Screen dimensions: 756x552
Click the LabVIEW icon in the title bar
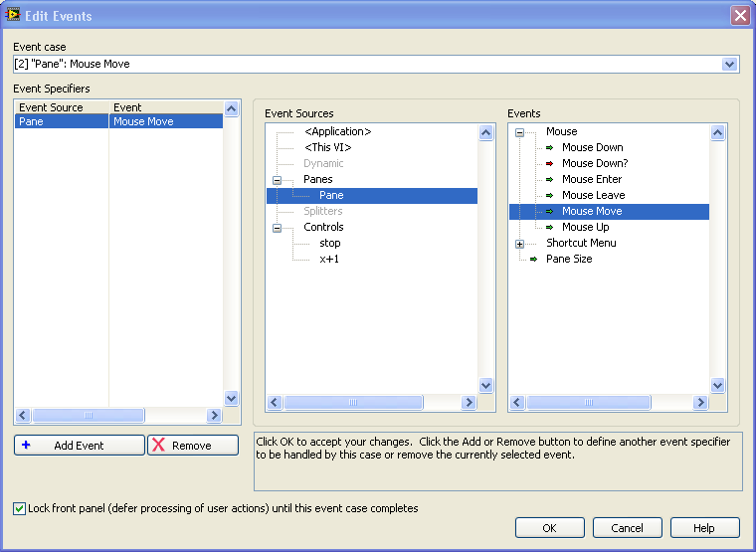point(13,15)
